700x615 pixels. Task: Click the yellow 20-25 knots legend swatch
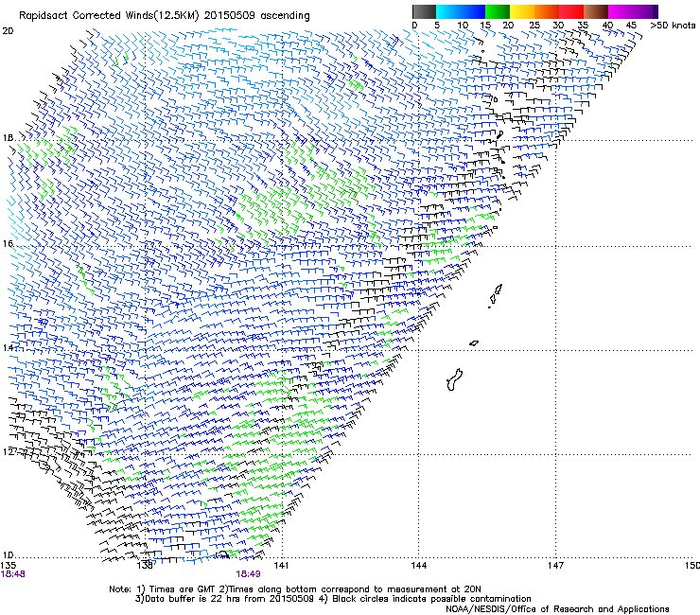point(522,11)
